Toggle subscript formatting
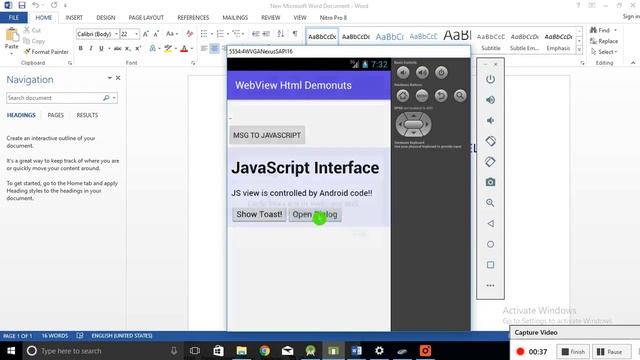640x360 pixels. pos(128,49)
